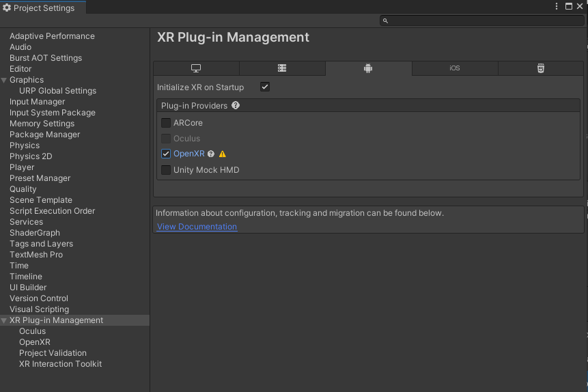This screenshot has width=588, height=392.
Task: Open Visual Scripting settings
Action: pyautogui.click(x=40, y=309)
